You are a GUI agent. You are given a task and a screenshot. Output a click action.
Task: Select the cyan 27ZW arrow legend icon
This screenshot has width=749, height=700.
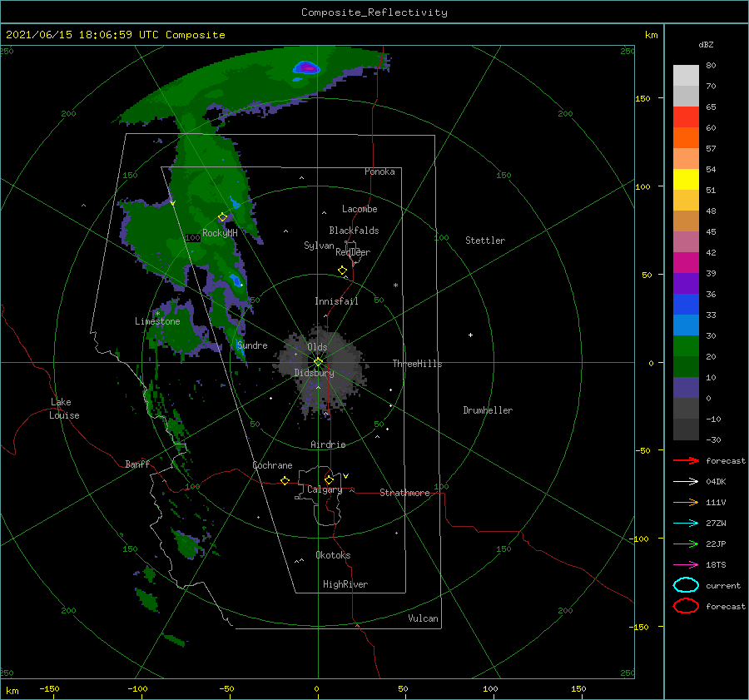coord(686,524)
